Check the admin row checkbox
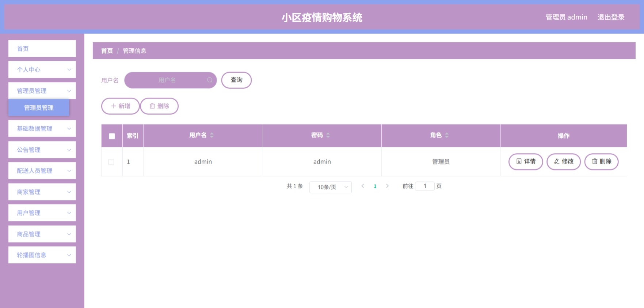 [x=111, y=162]
